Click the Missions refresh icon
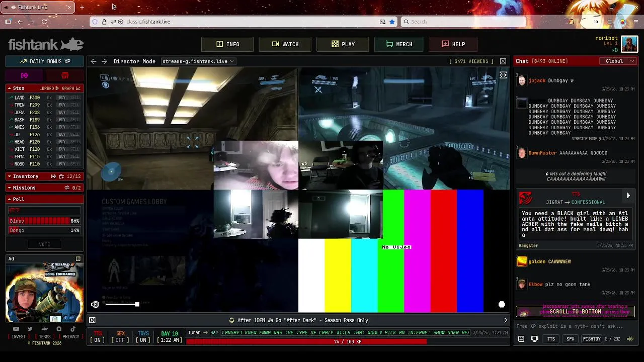This screenshot has width=644, height=362. click(66, 188)
